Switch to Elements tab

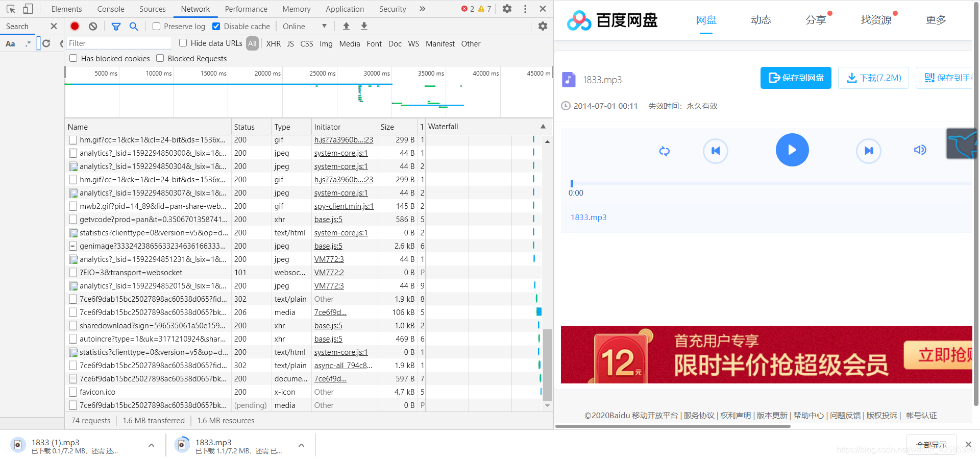pos(66,9)
